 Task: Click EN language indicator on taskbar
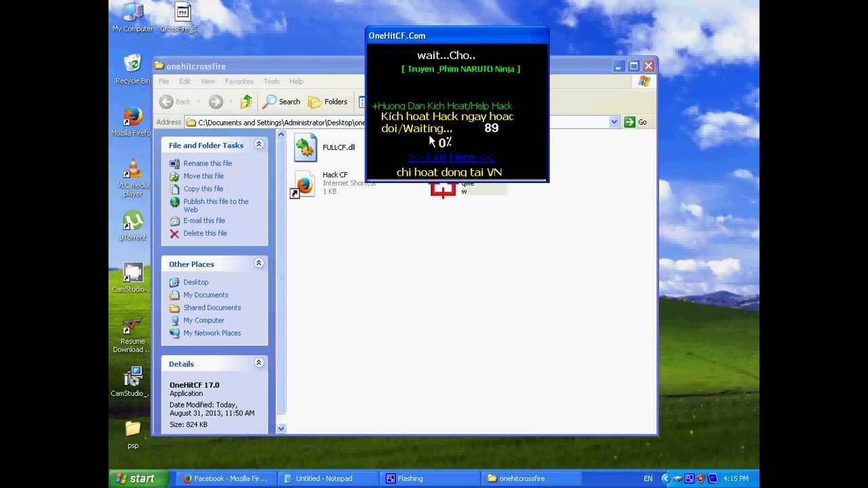(x=648, y=479)
